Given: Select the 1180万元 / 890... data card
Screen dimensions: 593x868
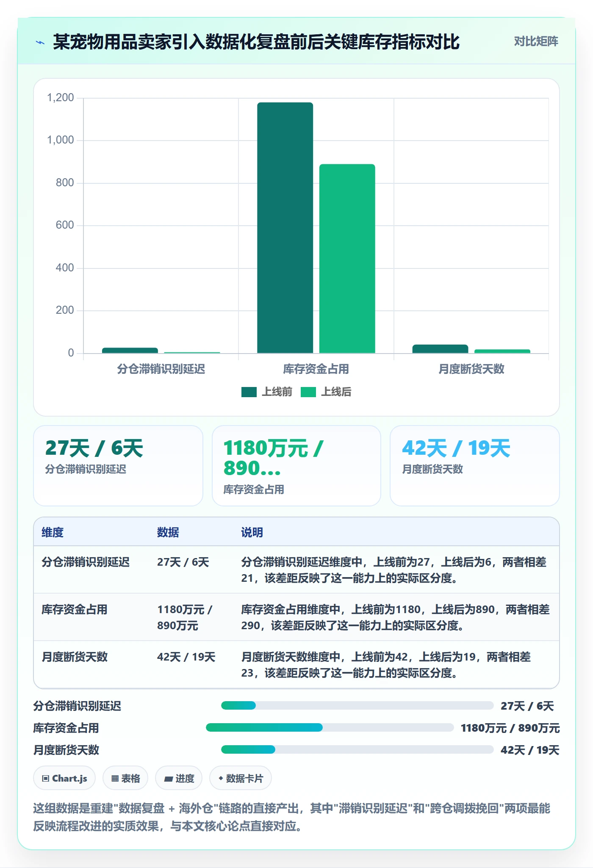Looking at the screenshot, I should pyautogui.click(x=296, y=465).
